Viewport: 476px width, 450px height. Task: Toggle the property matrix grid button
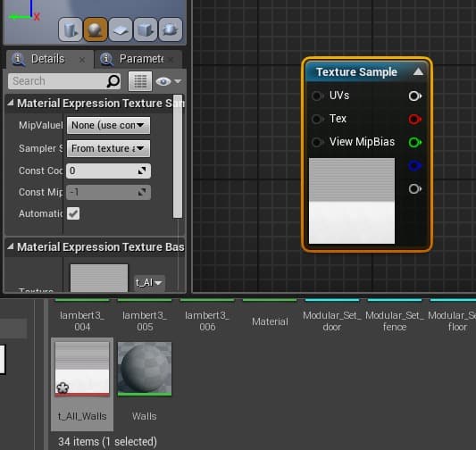coord(140,81)
